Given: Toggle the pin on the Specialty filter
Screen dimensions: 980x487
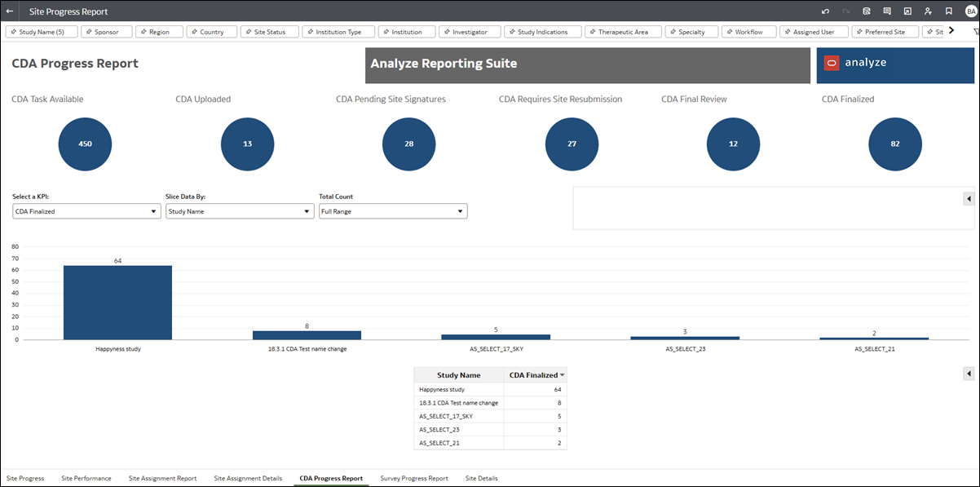Looking at the screenshot, I should click(674, 32).
